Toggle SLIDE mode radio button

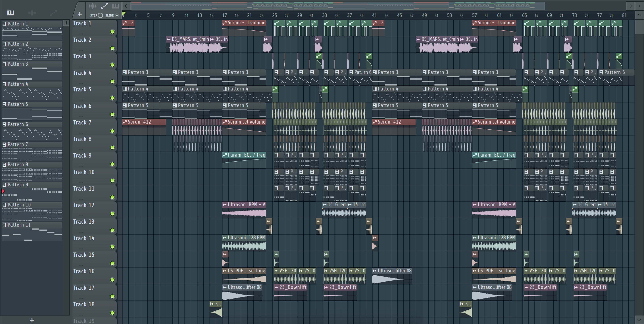coord(117,15)
